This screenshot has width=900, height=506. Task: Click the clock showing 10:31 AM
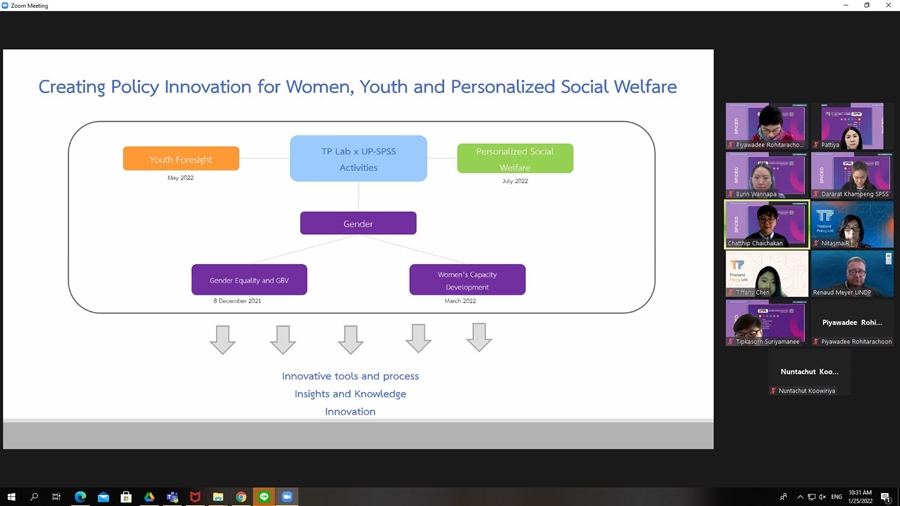click(x=860, y=497)
